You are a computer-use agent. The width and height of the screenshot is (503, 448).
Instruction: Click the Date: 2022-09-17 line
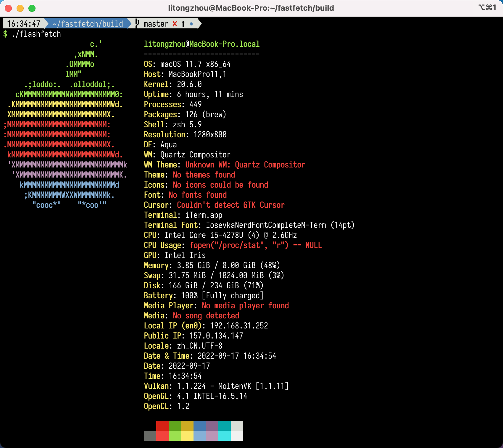click(x=177, y=366)
